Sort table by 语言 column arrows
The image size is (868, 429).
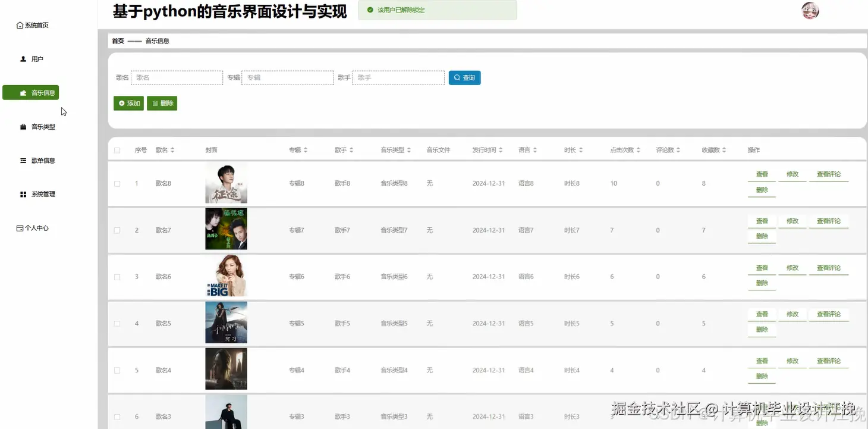coord(535,151)
